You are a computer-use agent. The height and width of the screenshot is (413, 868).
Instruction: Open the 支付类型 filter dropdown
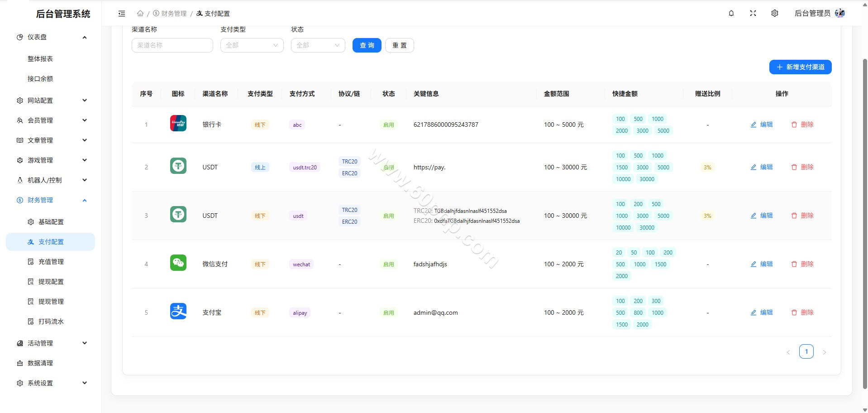(x=252, y=45)
